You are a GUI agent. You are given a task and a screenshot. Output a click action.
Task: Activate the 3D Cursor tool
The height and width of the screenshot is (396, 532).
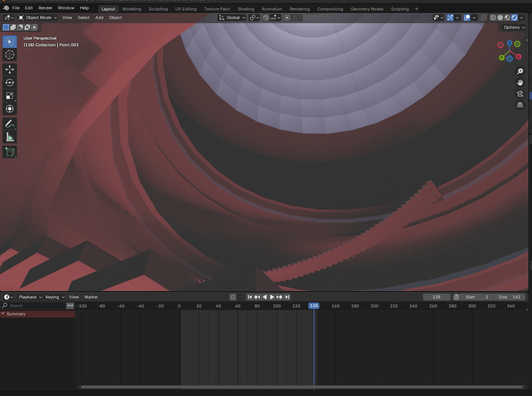[x=10, y=55]
